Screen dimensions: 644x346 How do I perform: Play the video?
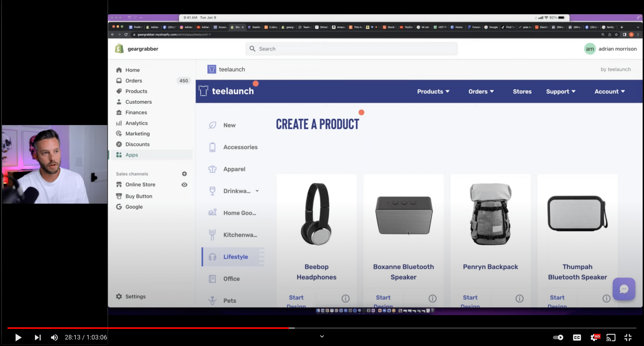[x=18, y=337]
